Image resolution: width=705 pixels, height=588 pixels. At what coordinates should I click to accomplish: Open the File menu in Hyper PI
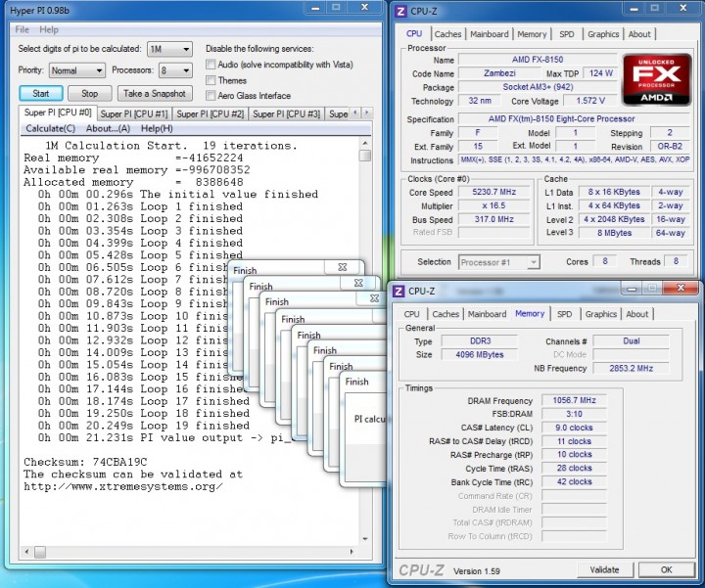22,29
